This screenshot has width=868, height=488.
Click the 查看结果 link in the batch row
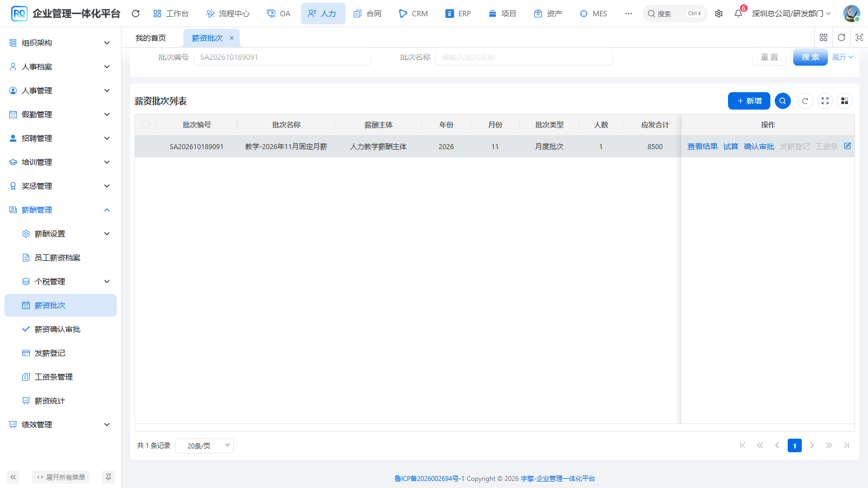point(703,146)
